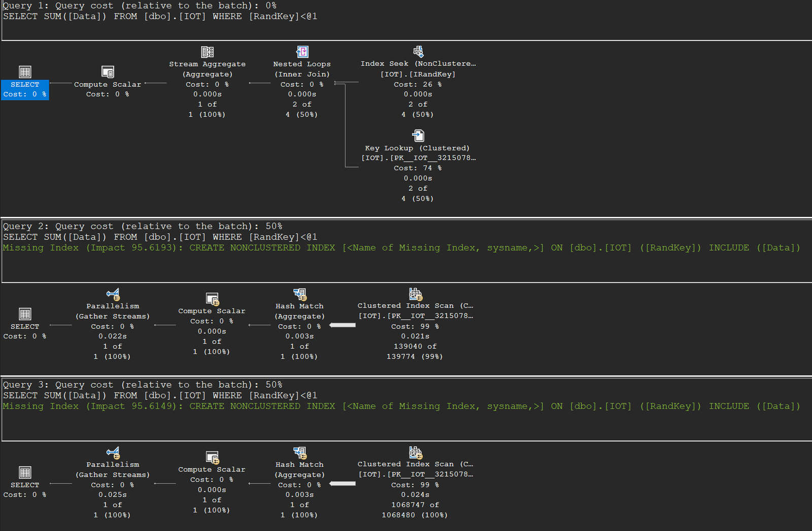Click 'Nested Loops' operator label
The image size is (812, 531).
pyautogui.click(x=302, y=64)
